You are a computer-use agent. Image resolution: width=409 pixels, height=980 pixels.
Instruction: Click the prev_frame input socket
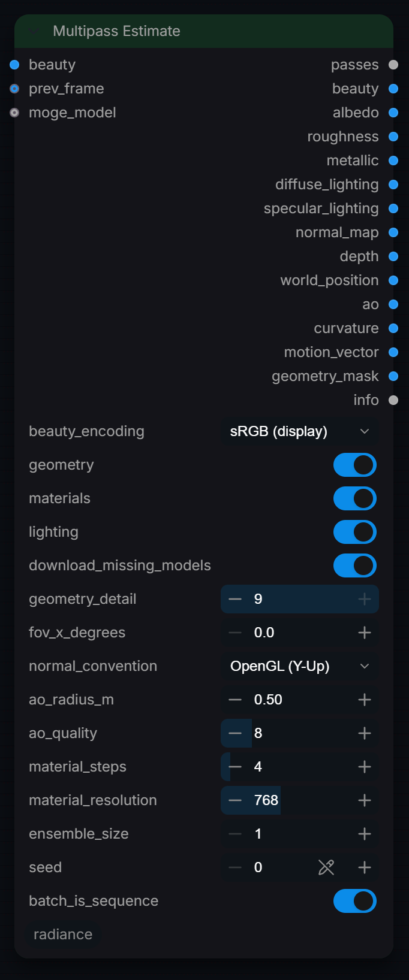click(14, 89)
